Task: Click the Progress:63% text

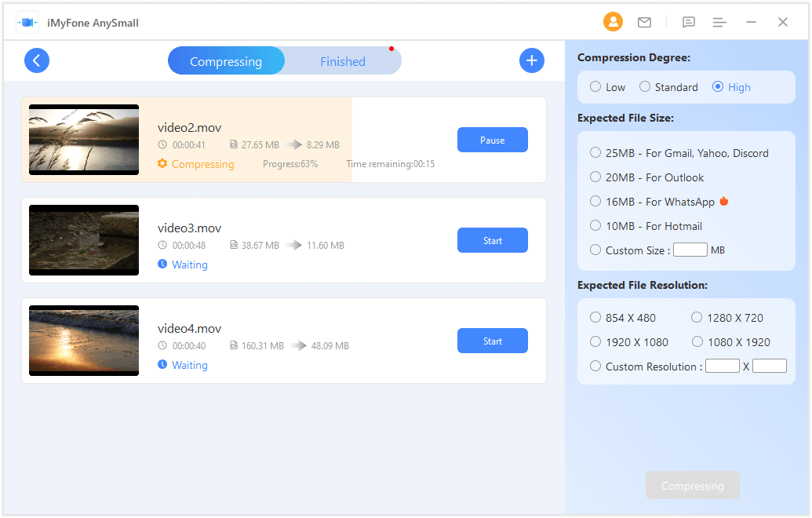Action: pyautogui.click(x=290, y=164)
